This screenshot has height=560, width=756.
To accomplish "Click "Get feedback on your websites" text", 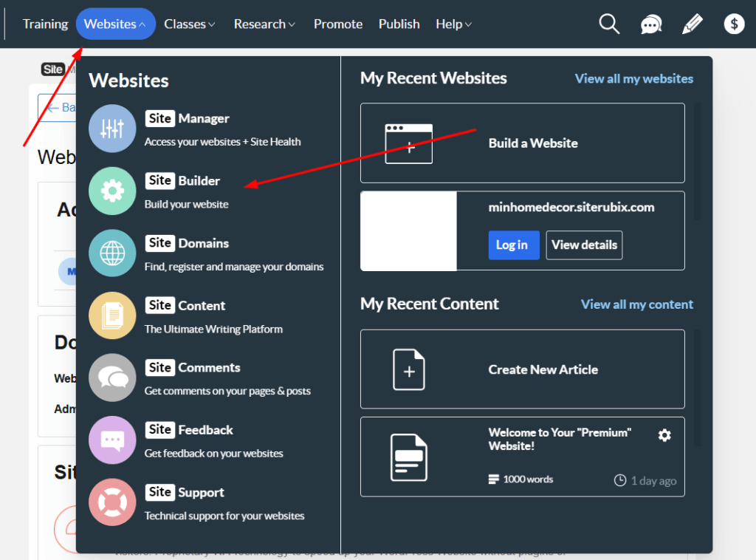I will click(x=213, y=454).
